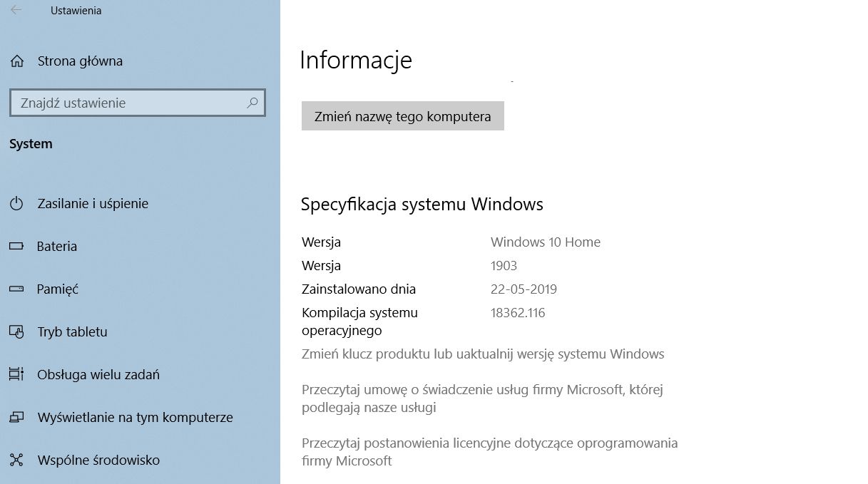Click the Tryb tabletu icon
Image resolution: width=868 pixels, height=484 pixels.
tap(16, 332)
